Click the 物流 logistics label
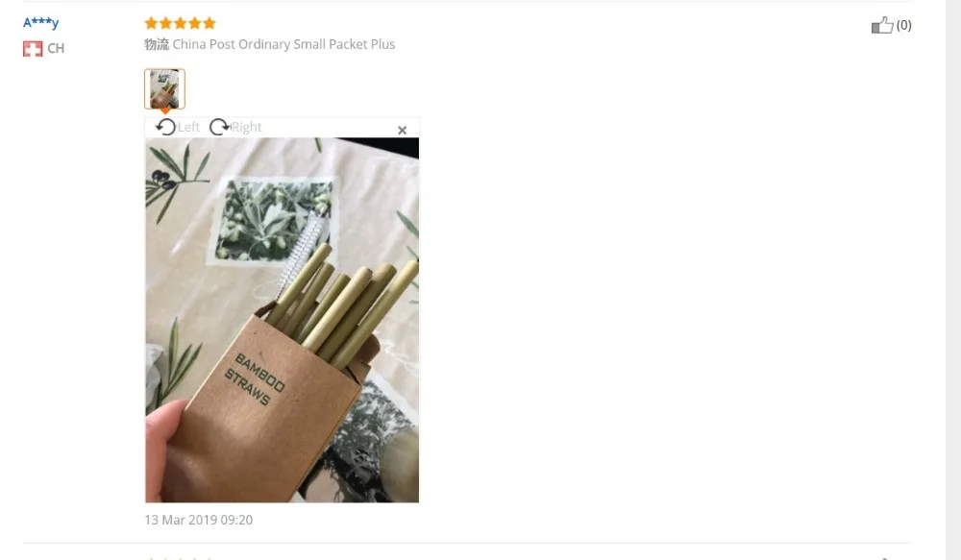Screen dimensions: 961x560 coord(157,44)
